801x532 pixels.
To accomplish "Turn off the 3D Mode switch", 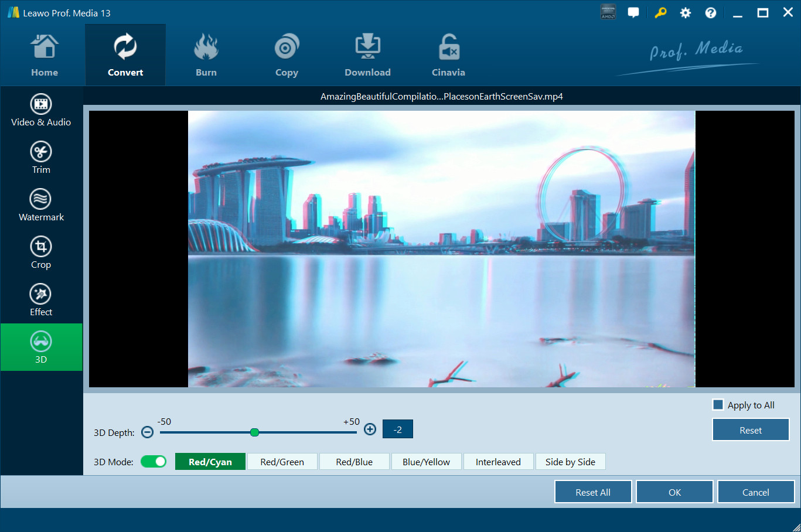I will pyautogui.click(x=154, y=462).
